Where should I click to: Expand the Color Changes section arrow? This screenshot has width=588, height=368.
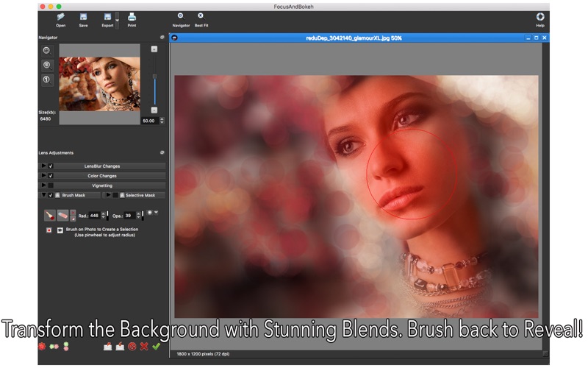tap(44, 175)
